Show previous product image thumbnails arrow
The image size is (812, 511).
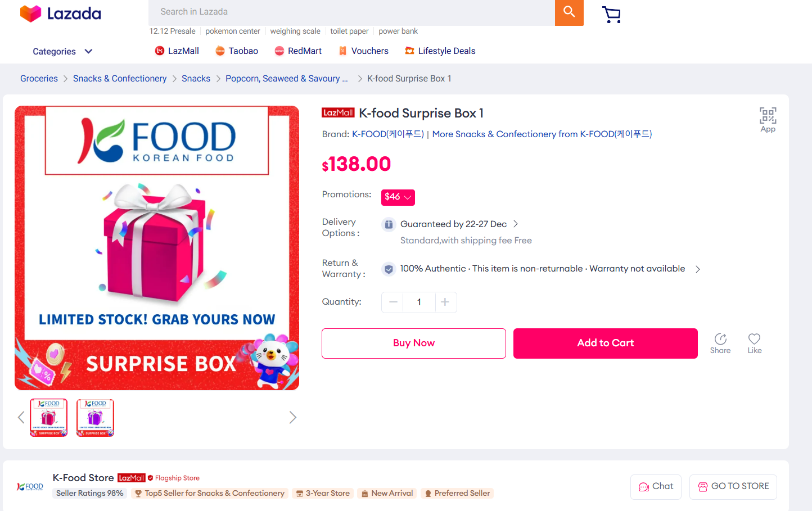21,417
